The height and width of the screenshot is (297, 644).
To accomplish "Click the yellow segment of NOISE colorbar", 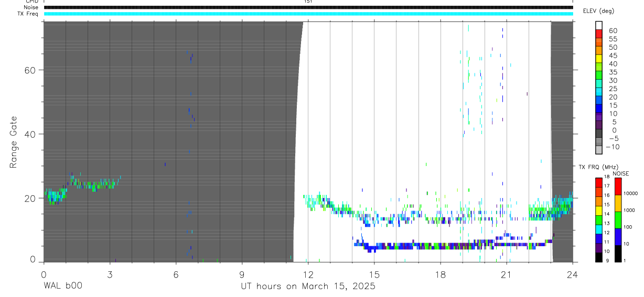I will [x=618, y=203].
